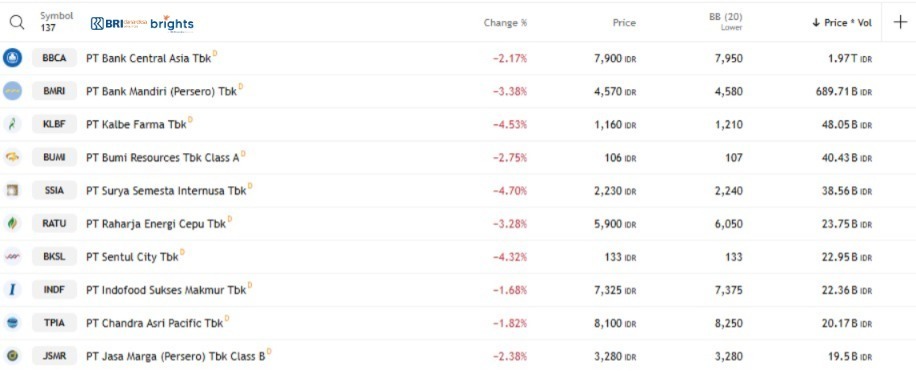Click the BRI Danareksa brights logo
This screenshot has width=916, height=371.
point(142,23)
